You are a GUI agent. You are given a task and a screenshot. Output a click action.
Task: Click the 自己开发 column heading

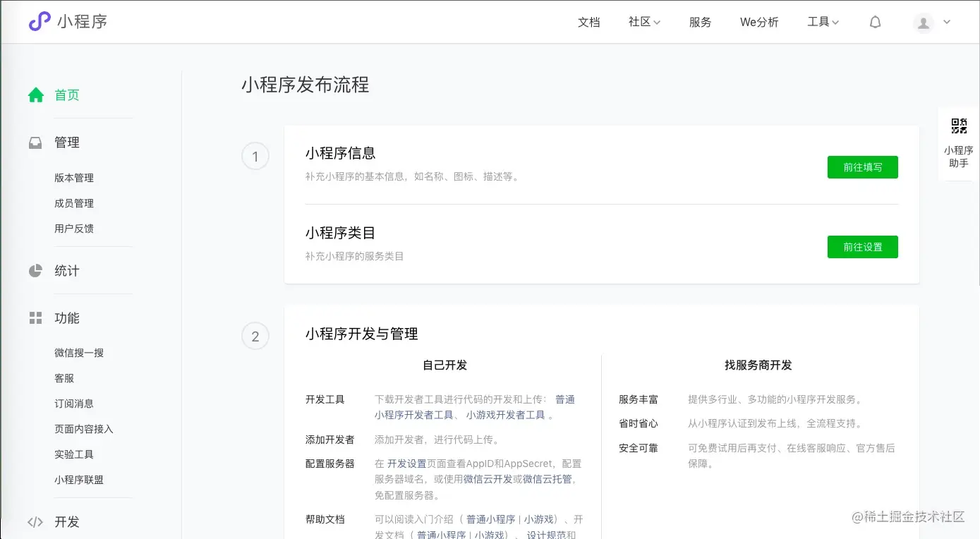444,365
